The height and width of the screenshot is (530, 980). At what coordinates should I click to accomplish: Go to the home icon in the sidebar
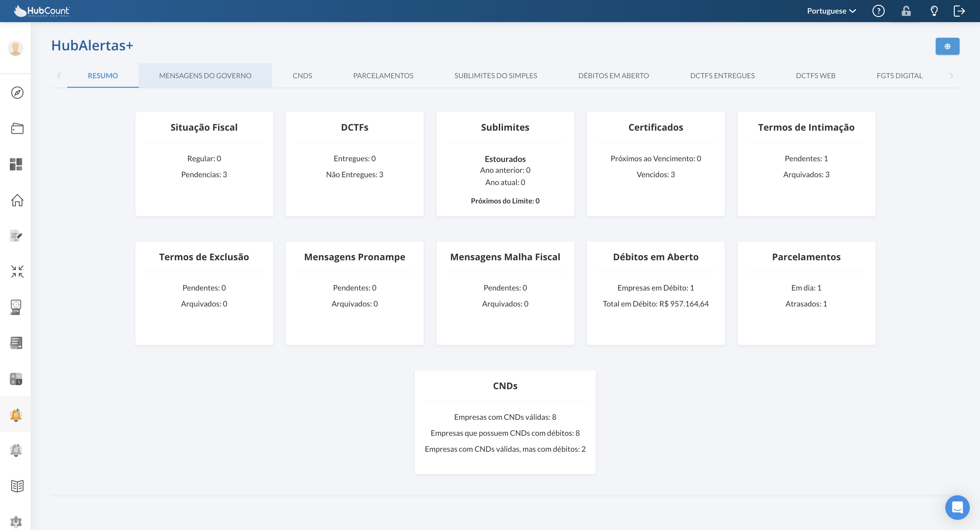(17, 200)
